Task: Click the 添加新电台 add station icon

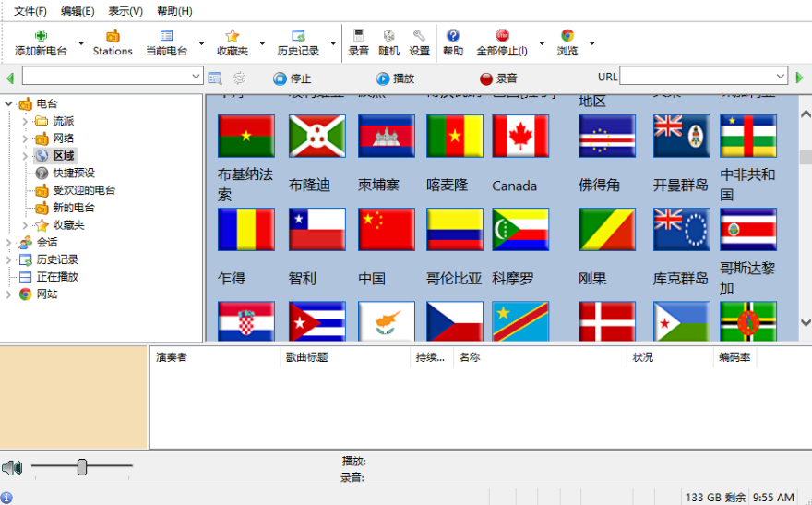Action: click(41, 36)
